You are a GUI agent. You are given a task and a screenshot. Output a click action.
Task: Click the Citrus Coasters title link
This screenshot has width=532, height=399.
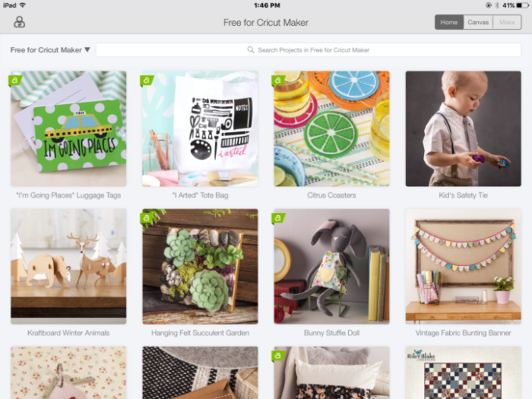[x=332, y=196]
